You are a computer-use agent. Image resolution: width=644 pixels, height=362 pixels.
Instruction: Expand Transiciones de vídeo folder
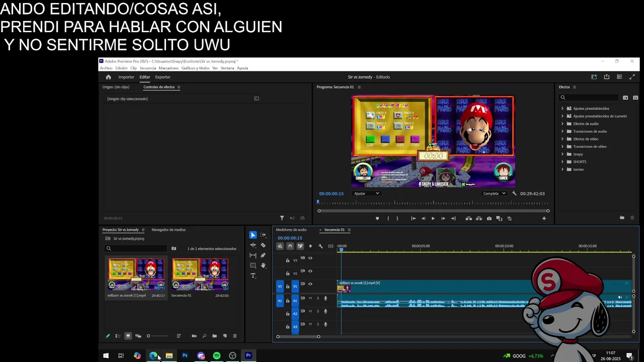[562, 146]
